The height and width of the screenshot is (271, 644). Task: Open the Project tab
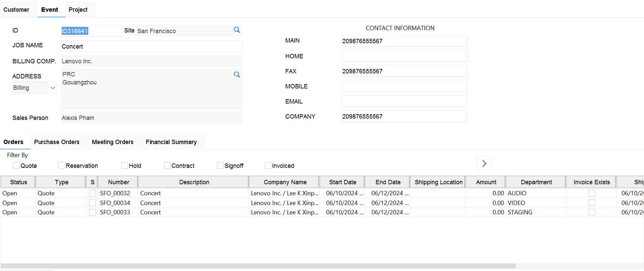coord(78,10)
